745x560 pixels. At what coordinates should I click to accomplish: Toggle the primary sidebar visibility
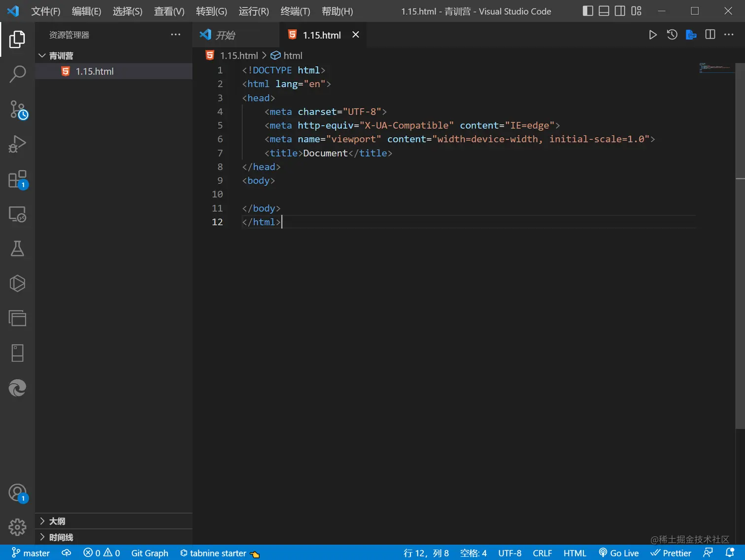pyautogui.click(x=588, y=11)
